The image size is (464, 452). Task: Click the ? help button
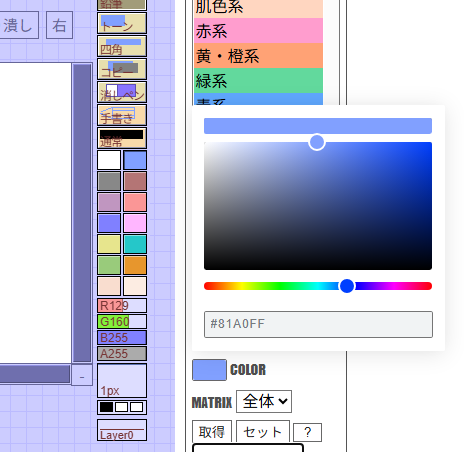click(x=307, y=432)
